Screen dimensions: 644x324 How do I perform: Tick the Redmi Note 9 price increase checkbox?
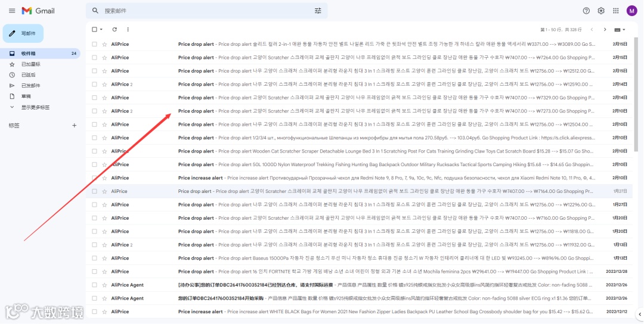[94, 178]
